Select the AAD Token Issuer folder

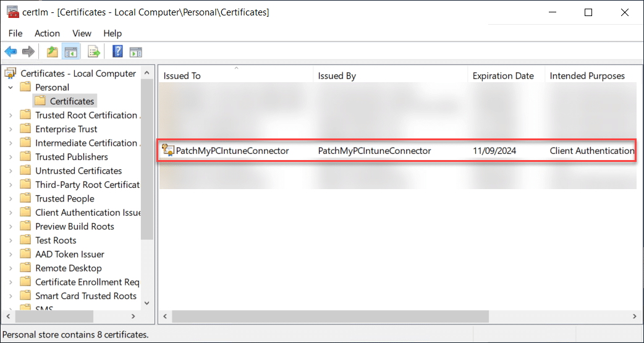(69, 254)
